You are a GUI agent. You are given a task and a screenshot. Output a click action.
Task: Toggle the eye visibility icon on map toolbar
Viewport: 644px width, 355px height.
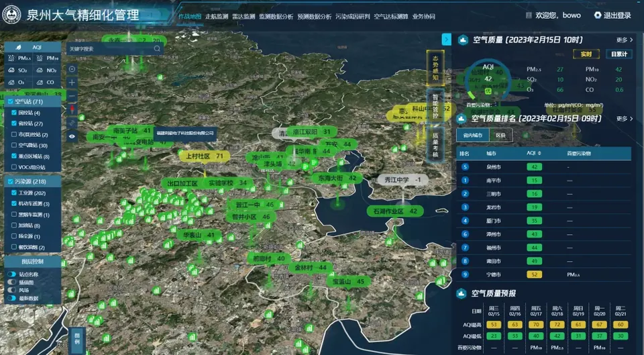tap(72, 136)
